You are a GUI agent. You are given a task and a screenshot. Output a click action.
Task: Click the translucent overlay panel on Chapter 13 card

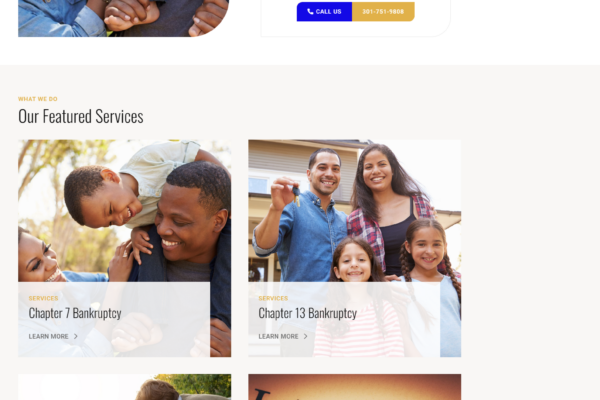tap(344, 320)
